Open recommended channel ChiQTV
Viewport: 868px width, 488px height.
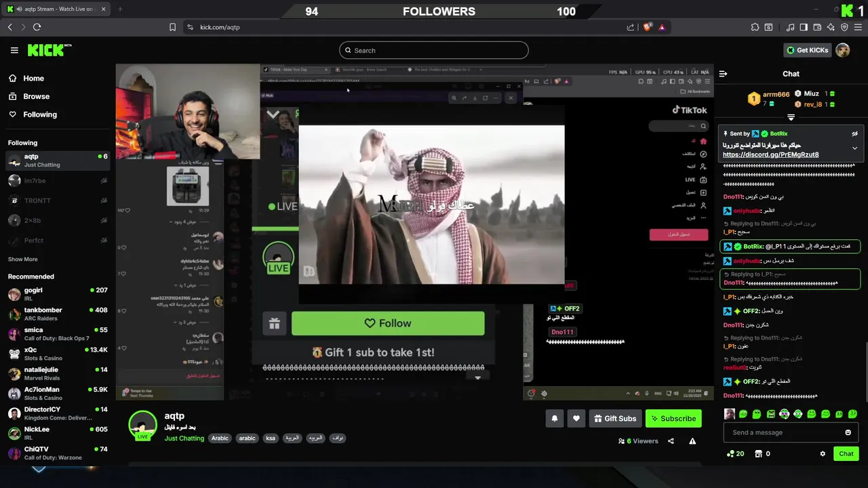coord(58,453)
